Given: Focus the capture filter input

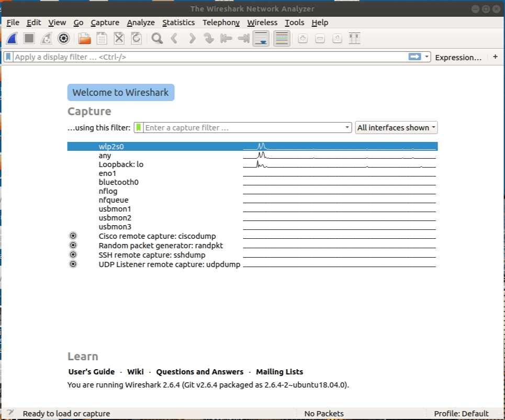Looking at the screenshot, I should 243,128.
